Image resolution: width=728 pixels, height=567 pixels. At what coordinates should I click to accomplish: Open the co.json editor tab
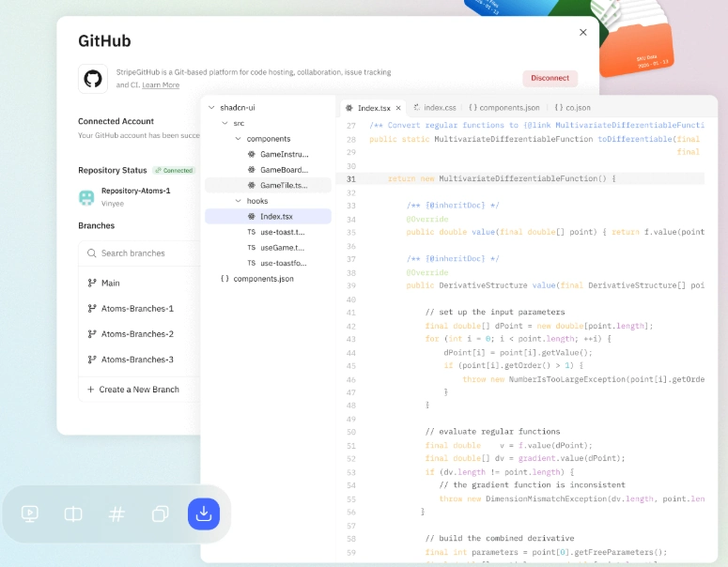click(x=573, y=108)
